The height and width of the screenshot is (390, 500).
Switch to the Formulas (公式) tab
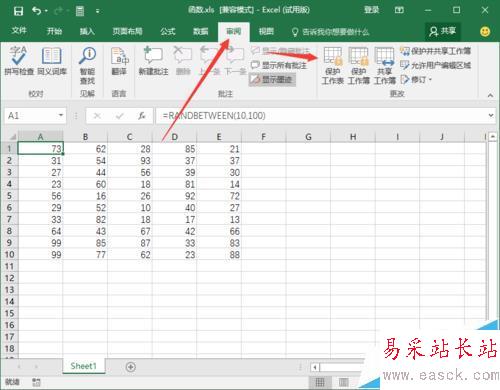[x=168, y=31]
